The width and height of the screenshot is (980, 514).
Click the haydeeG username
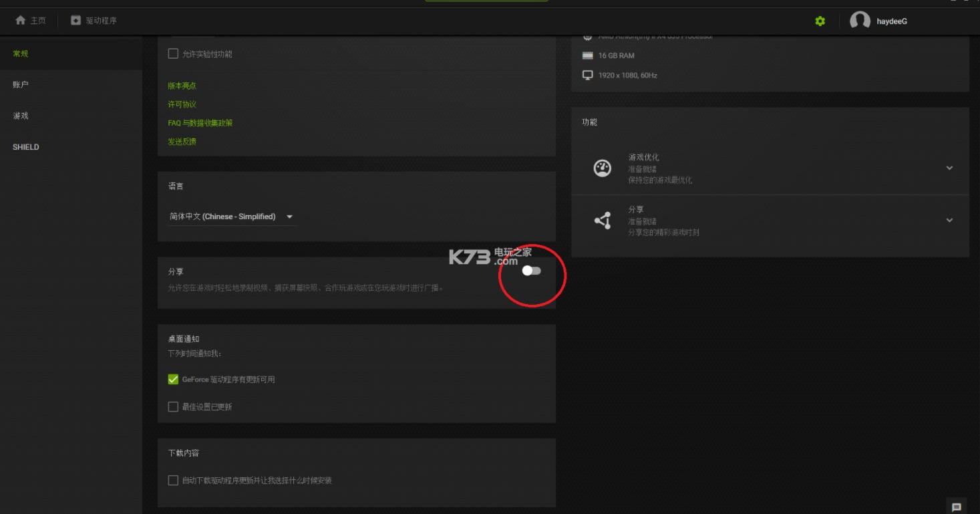(892, 21)
